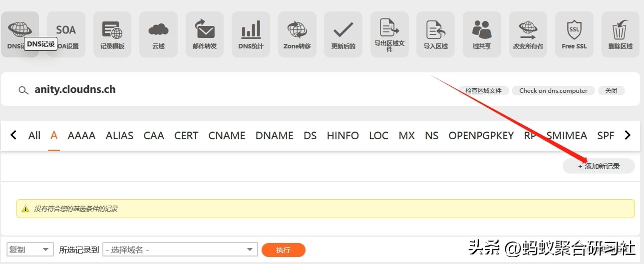Show All record types tab
This screenshot has width=644, height=264.
tap(34, 135)
